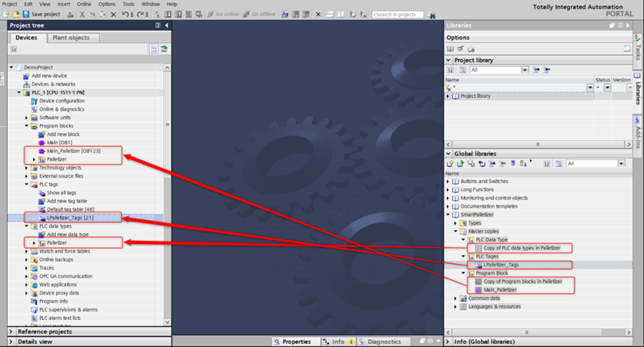The height and width of the screenshot is (347, 644).
Task: Click the Project library horizontal scrollbar right arrow
Action: tap(629, 145)
